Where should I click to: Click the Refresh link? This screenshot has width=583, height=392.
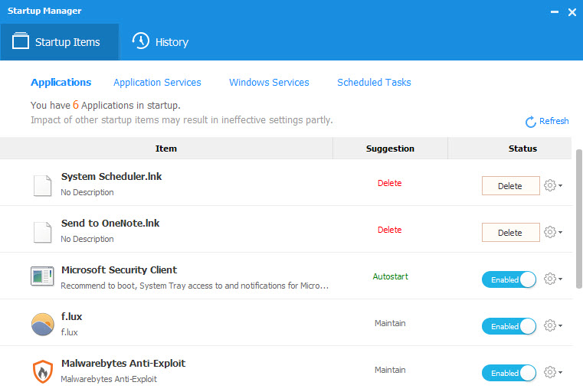pyautogui.click(x=554, y=121)
